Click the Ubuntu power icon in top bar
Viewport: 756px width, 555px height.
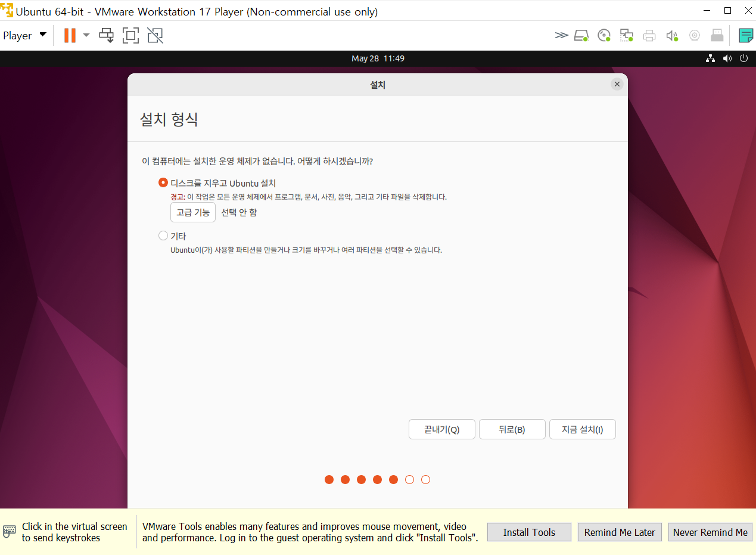coord(743,58)
